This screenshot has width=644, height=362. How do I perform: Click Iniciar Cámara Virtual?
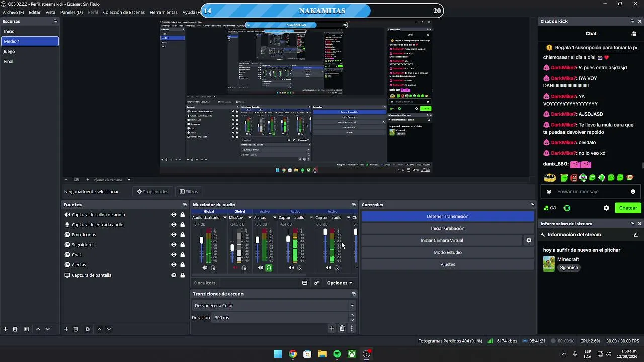coord(442,240)
